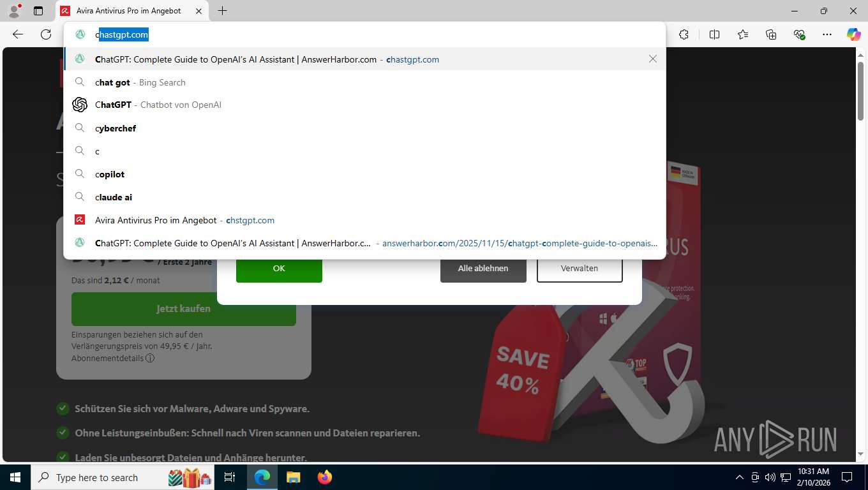The image size is (868, 490).
Task: Open Settings and more ellipsis menu
Action: [827, 34]
